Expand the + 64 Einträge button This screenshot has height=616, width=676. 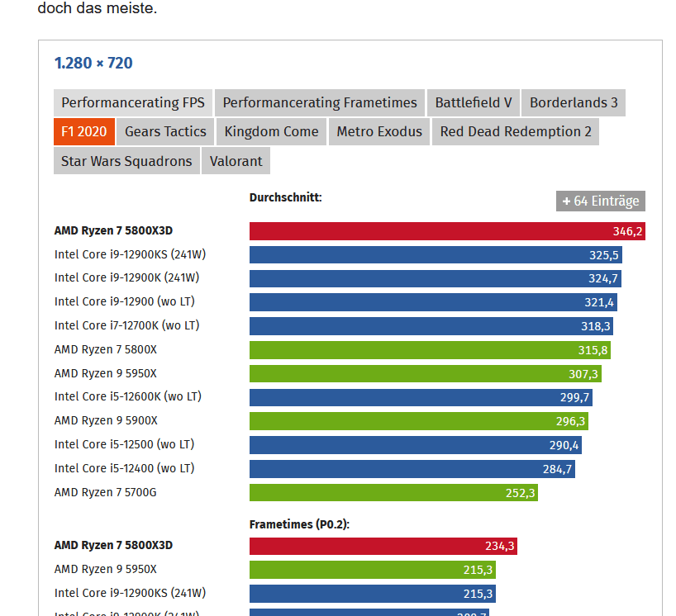click(600, 201)
